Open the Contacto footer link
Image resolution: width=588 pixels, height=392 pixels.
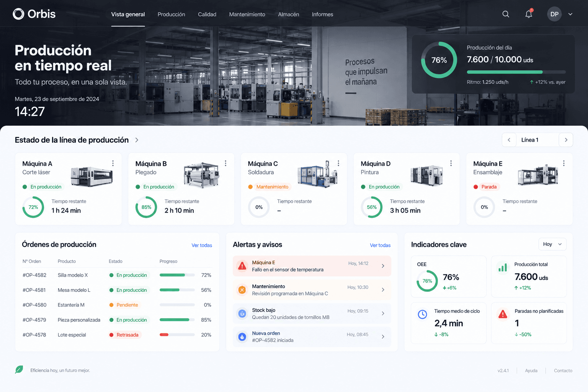563,371
